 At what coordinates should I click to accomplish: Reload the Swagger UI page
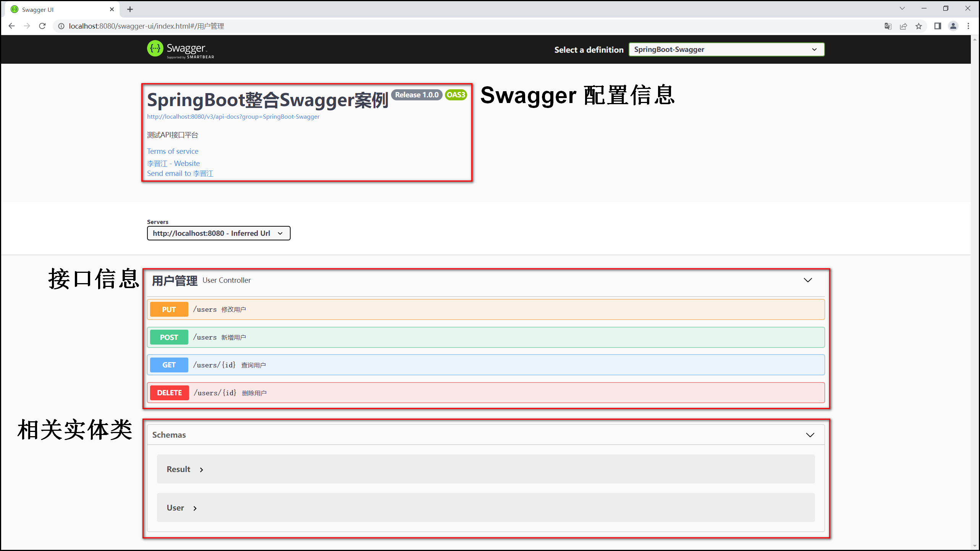tap(42, 26)
